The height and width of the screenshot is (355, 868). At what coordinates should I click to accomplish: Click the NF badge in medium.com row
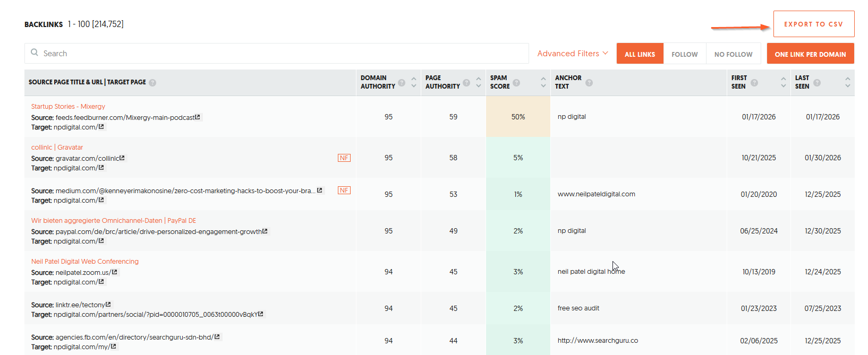(x=344, y=190)
